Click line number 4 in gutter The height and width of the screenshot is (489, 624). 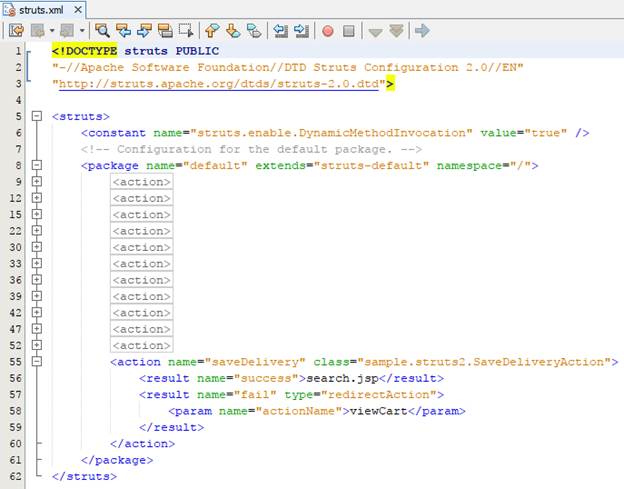pyautogui.click(x=18, y=100)
